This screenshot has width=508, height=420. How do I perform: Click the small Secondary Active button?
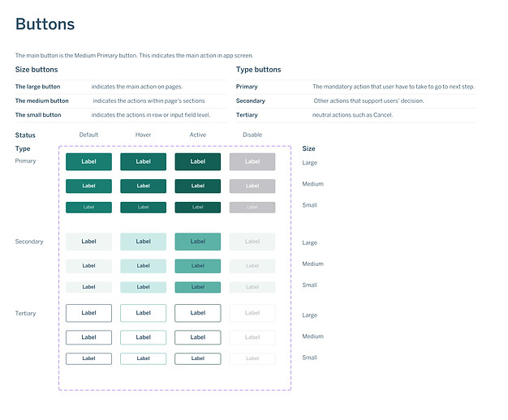point(198,287)
